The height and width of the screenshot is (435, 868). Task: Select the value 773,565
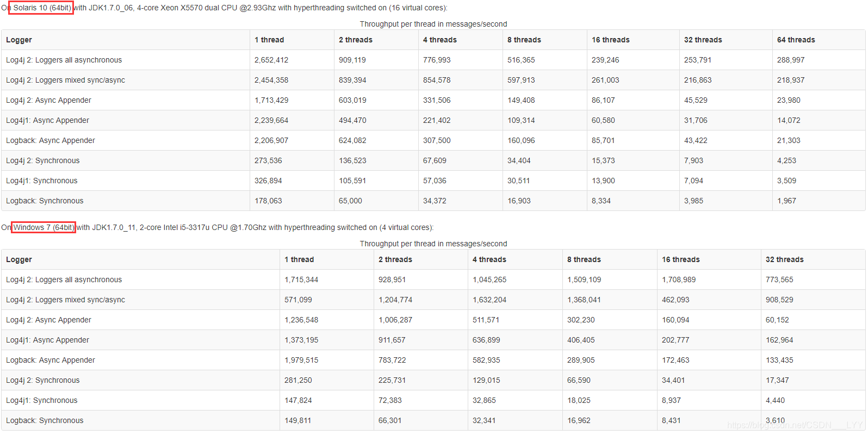click(x=779, y=279)
